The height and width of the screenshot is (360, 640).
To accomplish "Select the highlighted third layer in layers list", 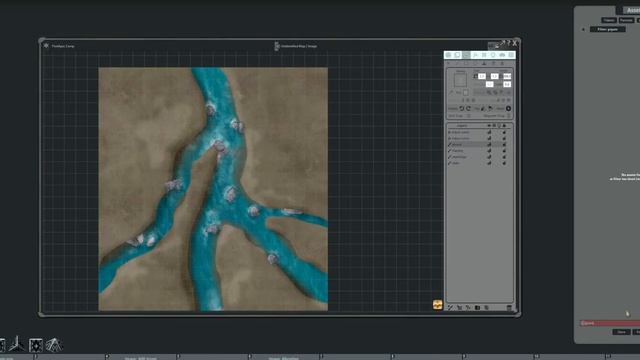I will (x=479, y=144).
